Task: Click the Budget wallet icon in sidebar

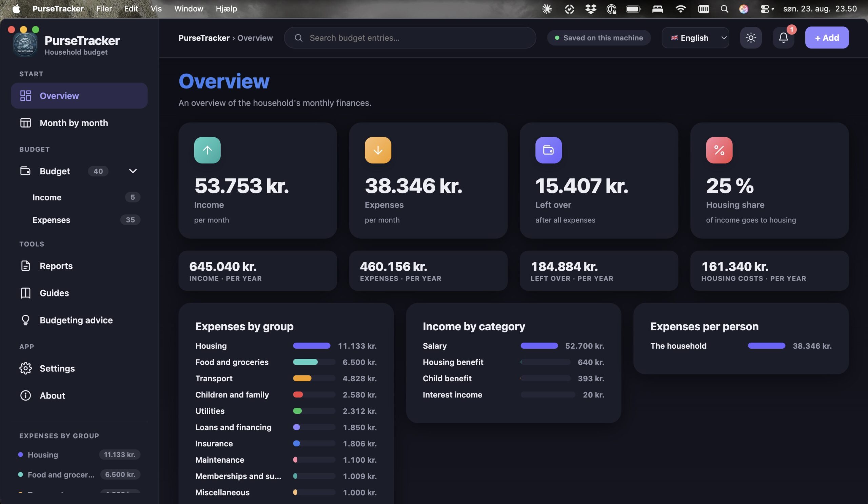Action: (25, 171)
